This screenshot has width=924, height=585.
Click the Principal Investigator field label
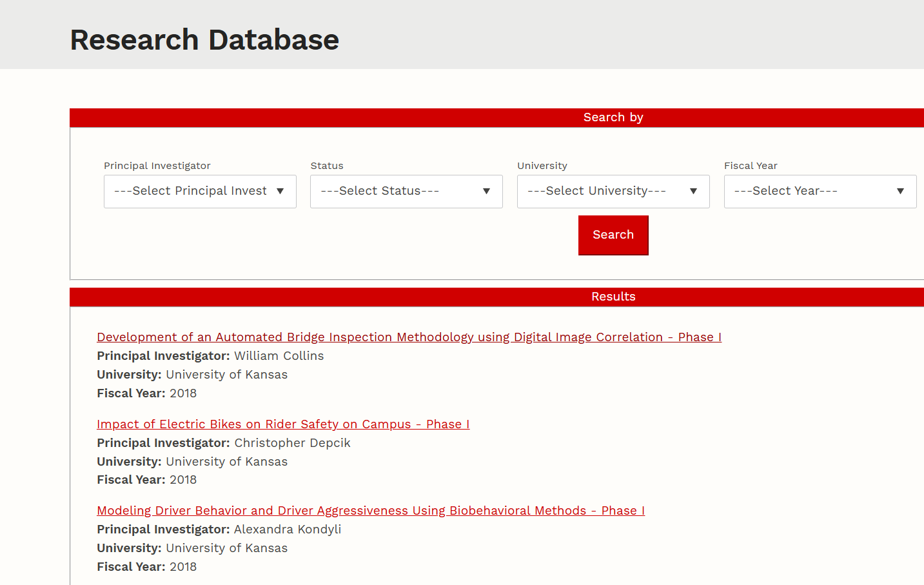click(x=157, y=166)
